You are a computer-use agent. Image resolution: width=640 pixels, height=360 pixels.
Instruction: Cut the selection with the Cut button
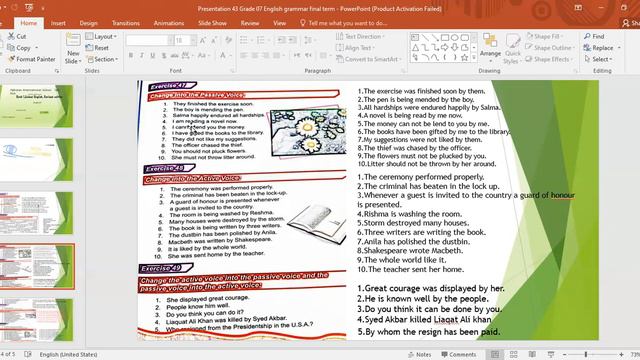coord(17,36)
